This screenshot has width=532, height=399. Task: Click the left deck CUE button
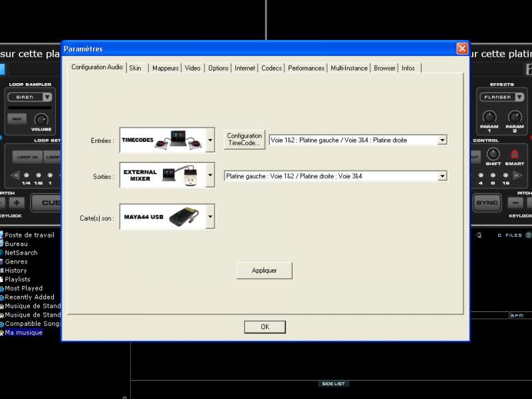47,203
